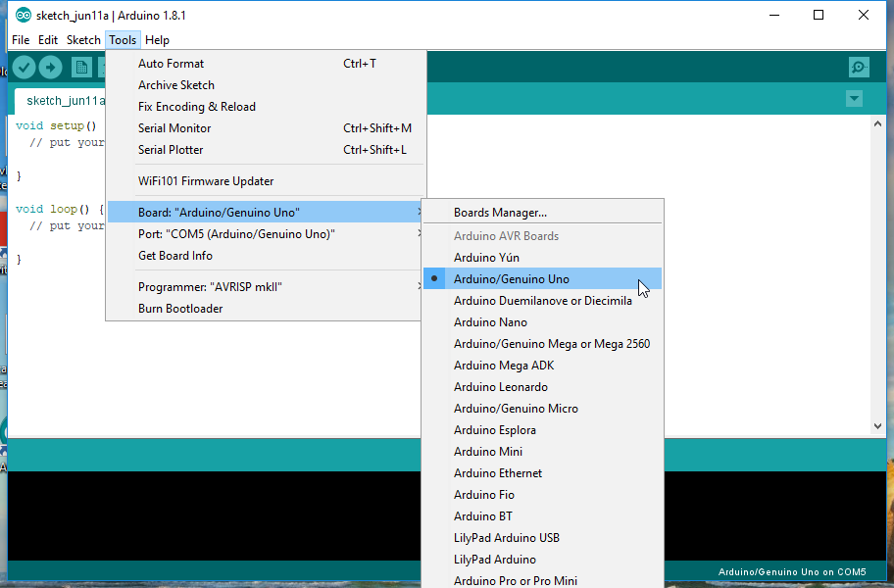
Task: Select the Arduino Nano board
Action: (542, 322)
